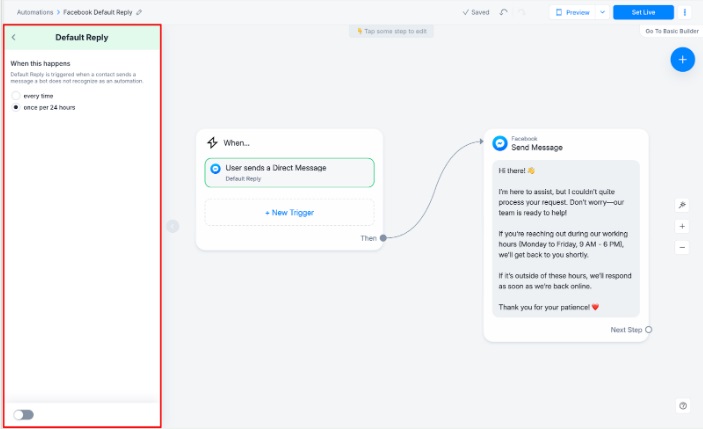Open the help question mark icon

pyautogui.click(x=683, y=405)
